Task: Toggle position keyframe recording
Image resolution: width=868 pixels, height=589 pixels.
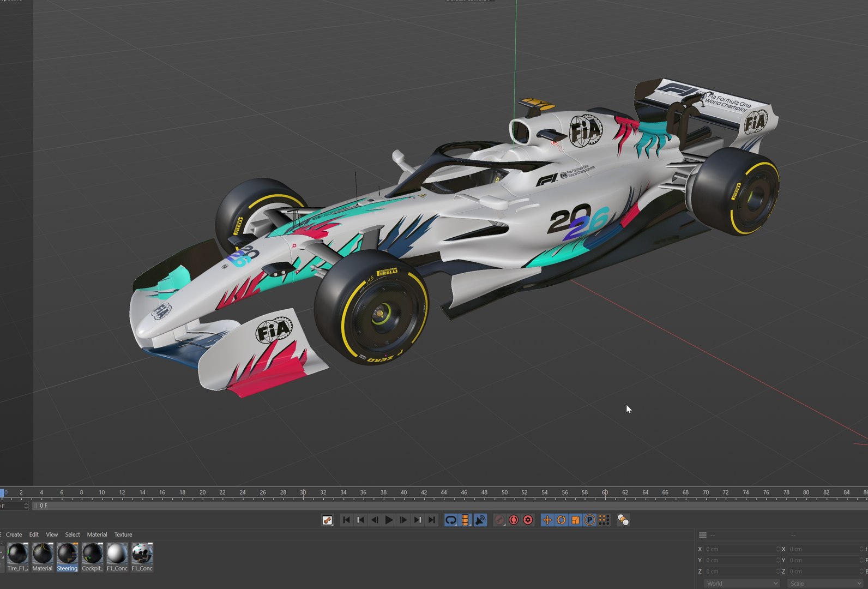Action: coord(547,520)
